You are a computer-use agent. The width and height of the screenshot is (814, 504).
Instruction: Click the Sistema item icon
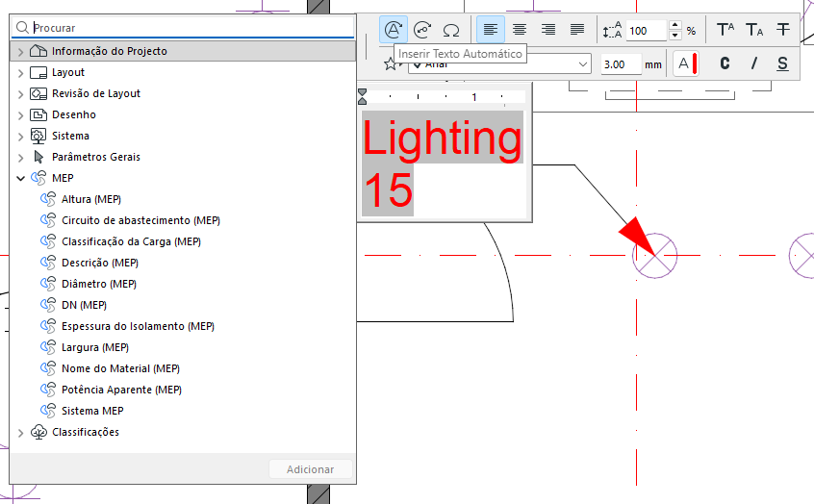tap(38, 136)
